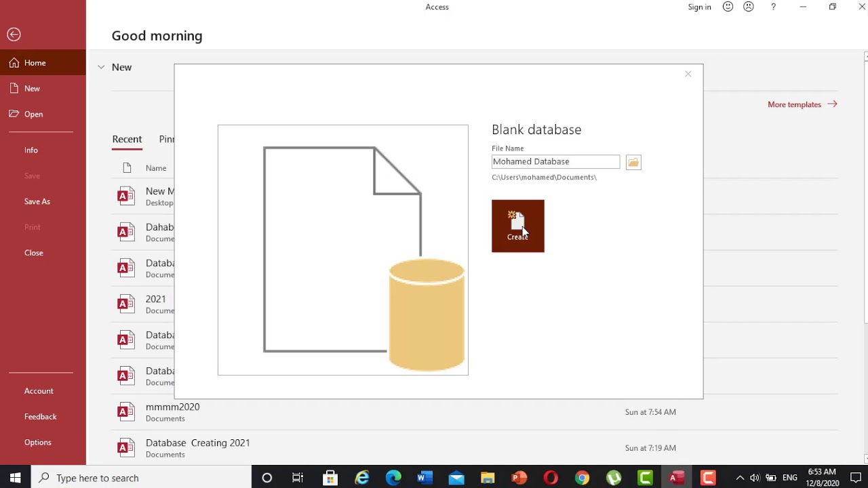868x488 pixels.
Task: Click Access icon beside mmmm2020
Action: pos(126,412)
